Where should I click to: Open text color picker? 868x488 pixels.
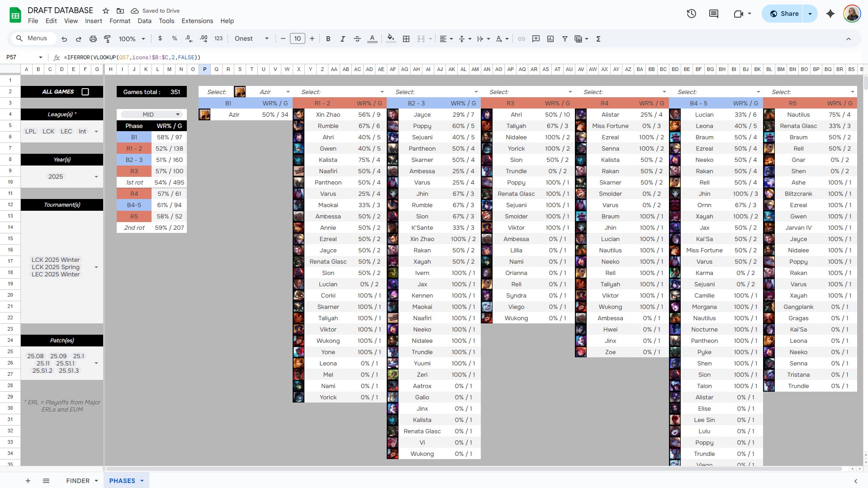[x=372, y=39]
